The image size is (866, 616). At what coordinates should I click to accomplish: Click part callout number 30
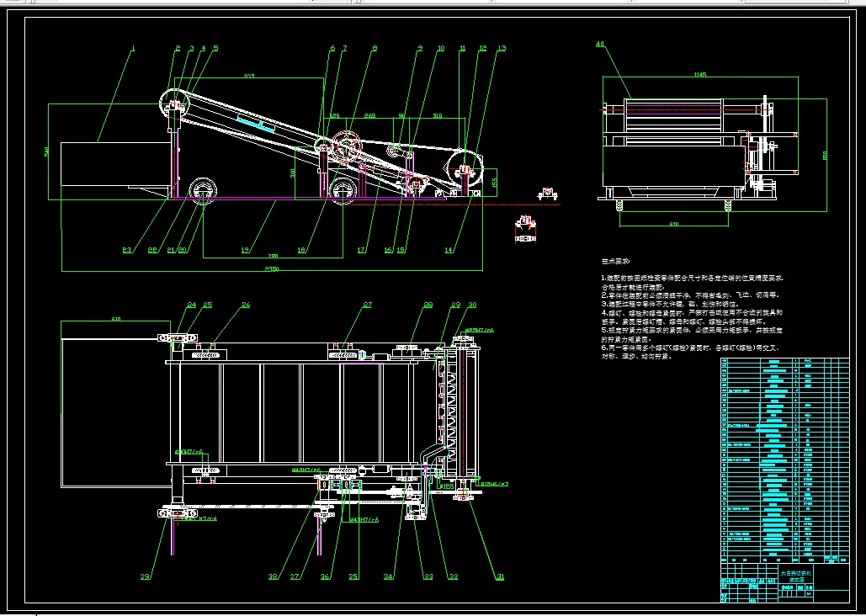coord(471,305)
